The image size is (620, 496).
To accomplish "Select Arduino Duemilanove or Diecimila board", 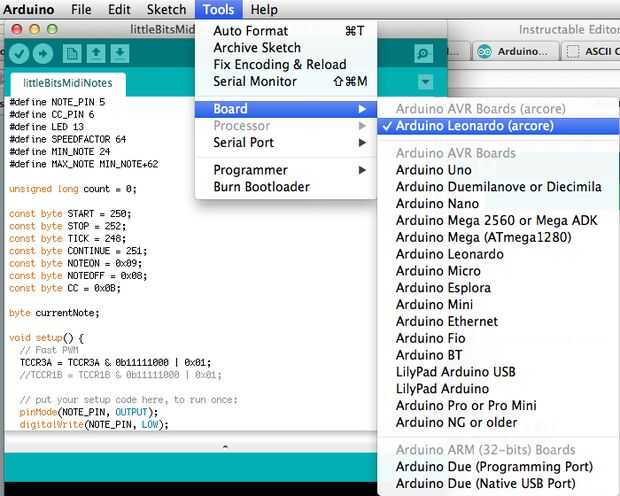I will coord(498,187).
